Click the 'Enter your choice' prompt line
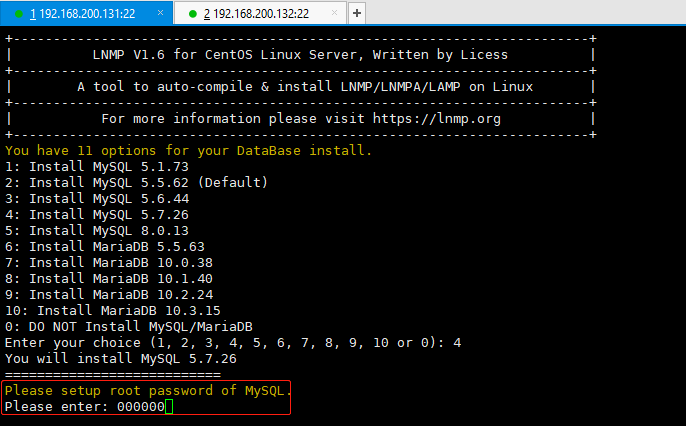This screenshot has height=426, width=686. 233,342
